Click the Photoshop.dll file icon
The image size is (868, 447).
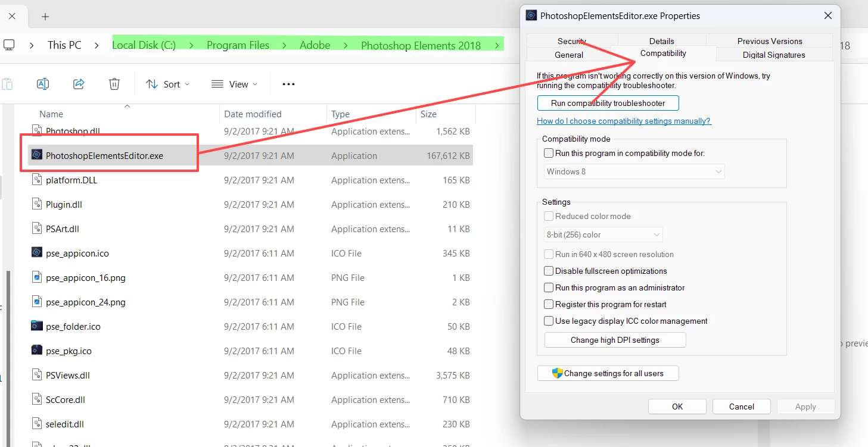click(37, 131)
